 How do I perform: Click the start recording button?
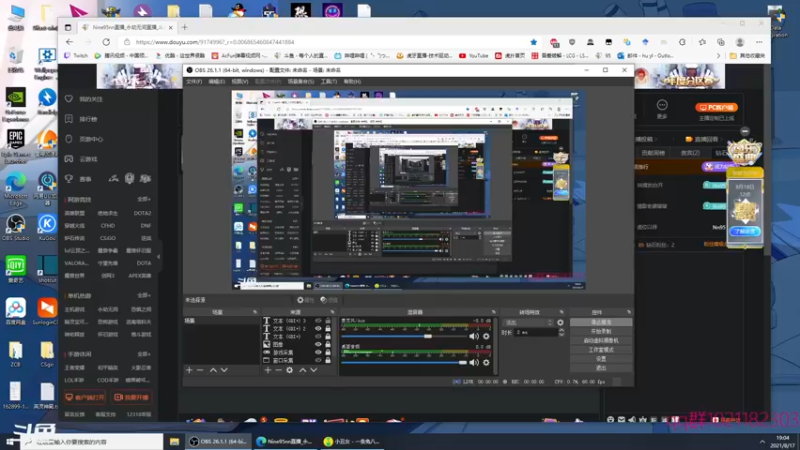[x=601, y=332]
